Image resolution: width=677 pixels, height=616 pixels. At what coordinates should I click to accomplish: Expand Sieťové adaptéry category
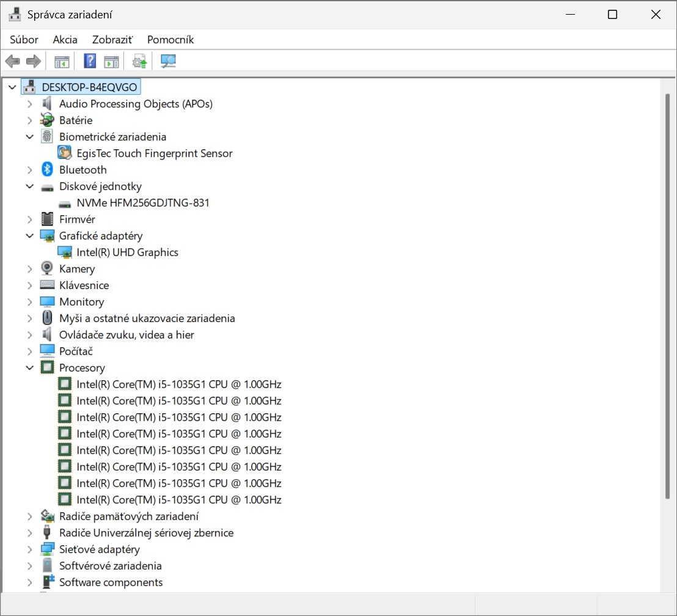coord(30,549)
